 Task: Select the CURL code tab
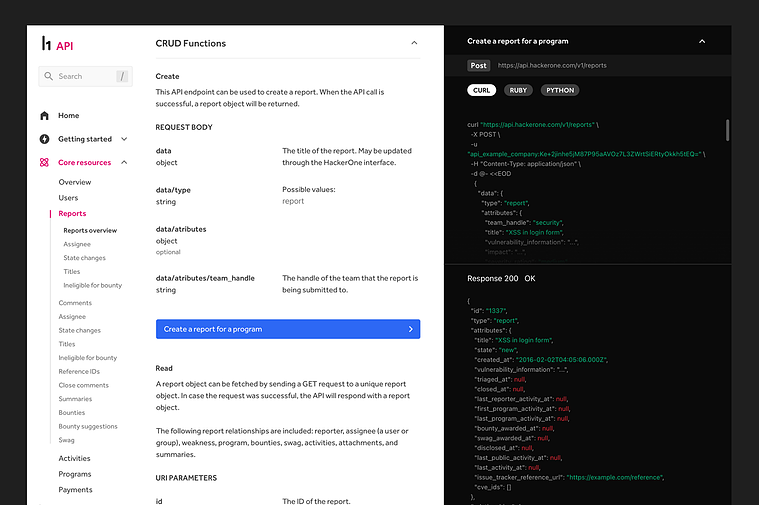coord(482,90)
